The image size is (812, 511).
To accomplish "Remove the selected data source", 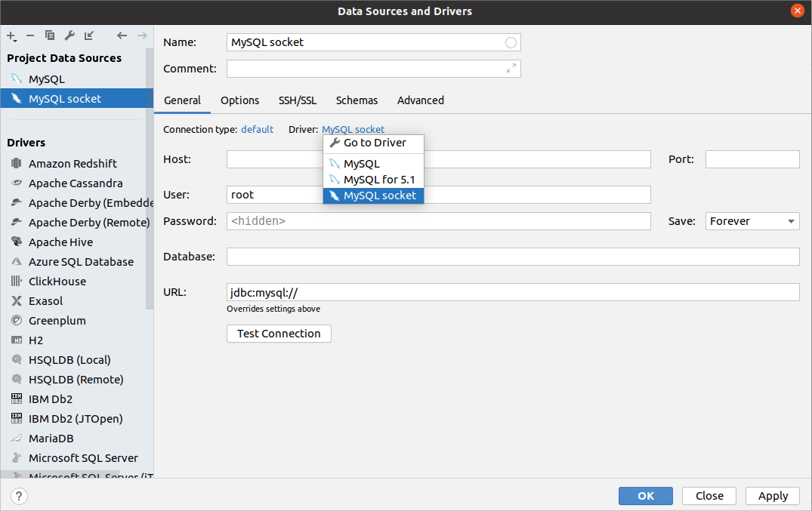I will pyautogui.click(x=29, y=35).
